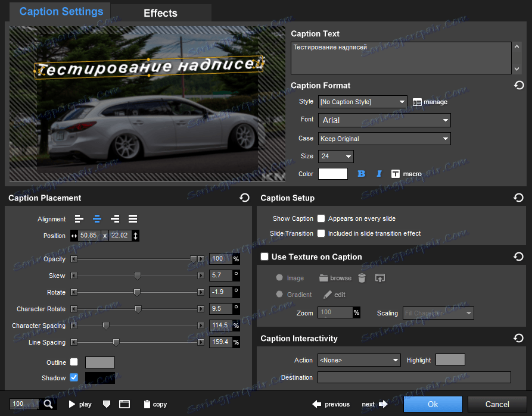
Task: Reset Caption Format settings
Action: 519,85
